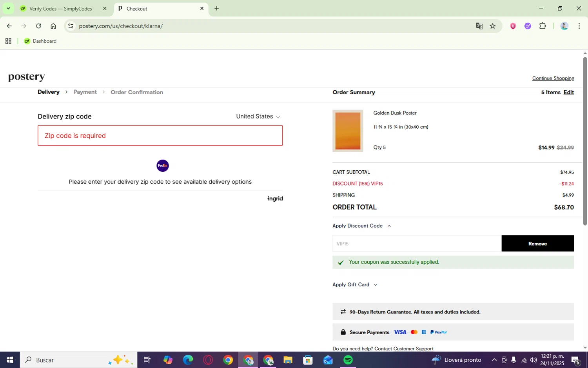Click the ORDER TOTAL $68.70 amount
Viewport: 588px width, 368px height.
(x=564, y=208)
